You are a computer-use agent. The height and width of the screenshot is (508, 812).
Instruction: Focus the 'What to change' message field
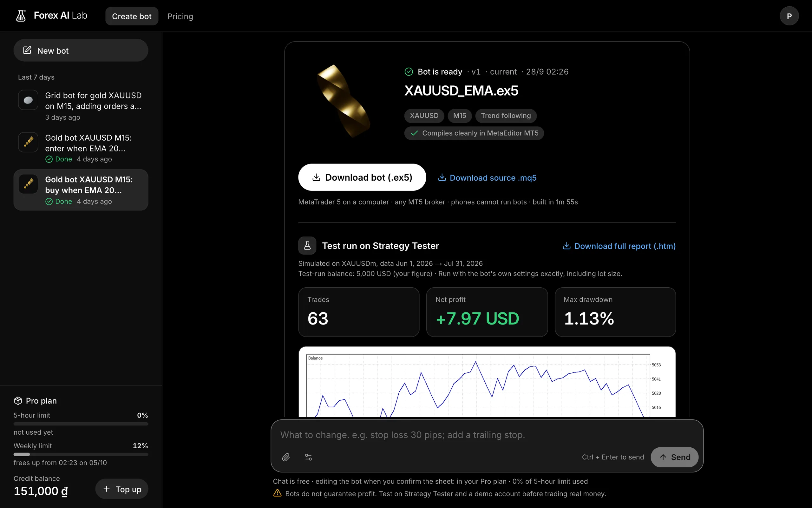click(x=487, y=435)
